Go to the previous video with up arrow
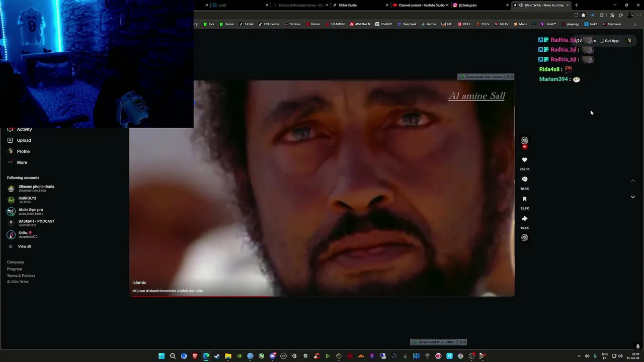The width and height of the screenshot is (644, 362). pyautogui.click(x=633, y=180)
